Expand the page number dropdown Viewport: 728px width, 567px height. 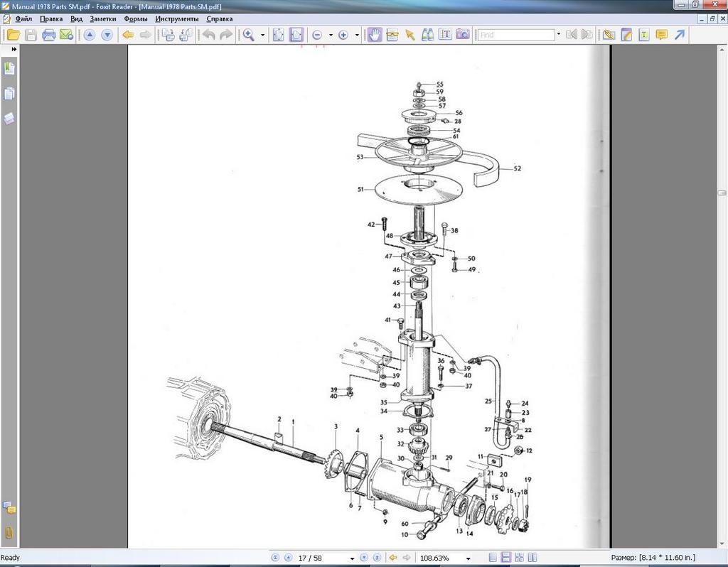(352, 558)
